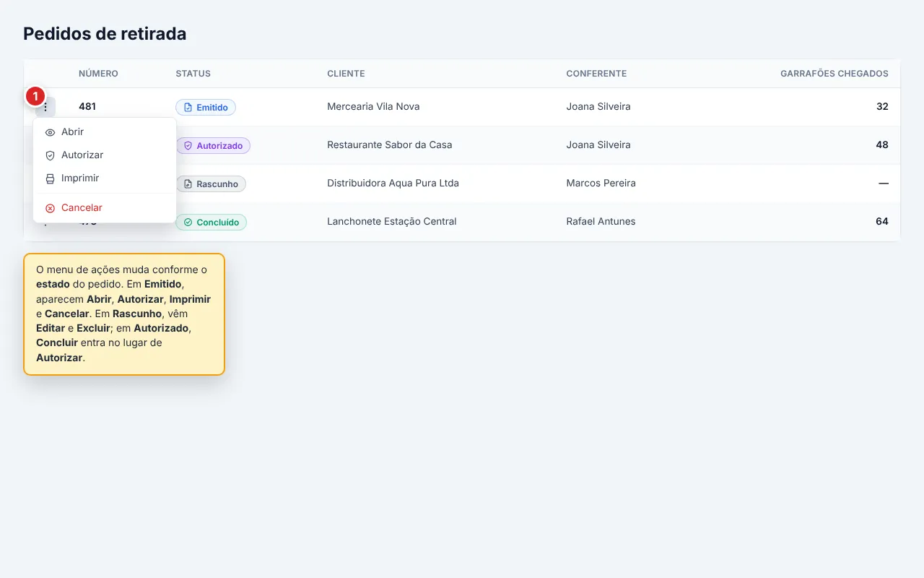
Task: Click the red step 1 marker badge
Action: point(35,96)
